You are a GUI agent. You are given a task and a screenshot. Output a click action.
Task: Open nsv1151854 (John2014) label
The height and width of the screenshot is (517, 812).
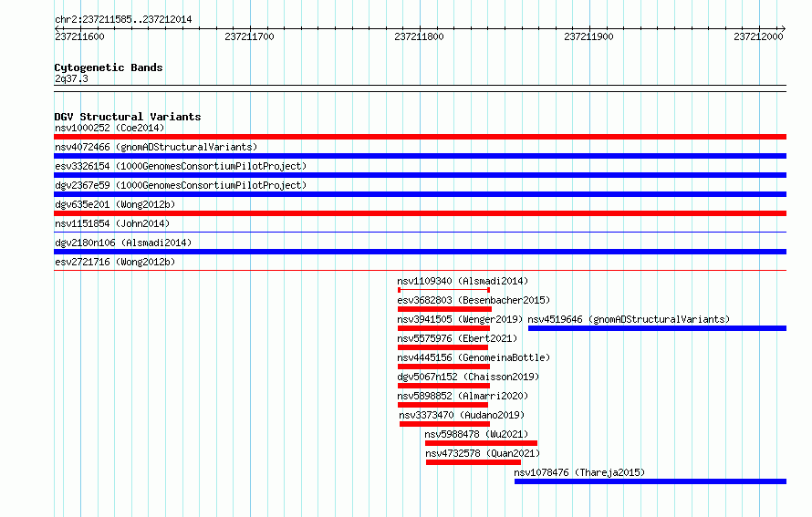(x=112, y=223)
